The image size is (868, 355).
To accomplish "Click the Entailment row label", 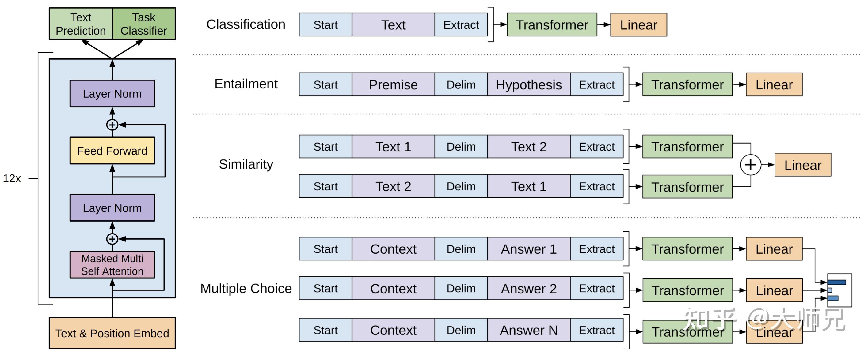I will click(246, 84).
